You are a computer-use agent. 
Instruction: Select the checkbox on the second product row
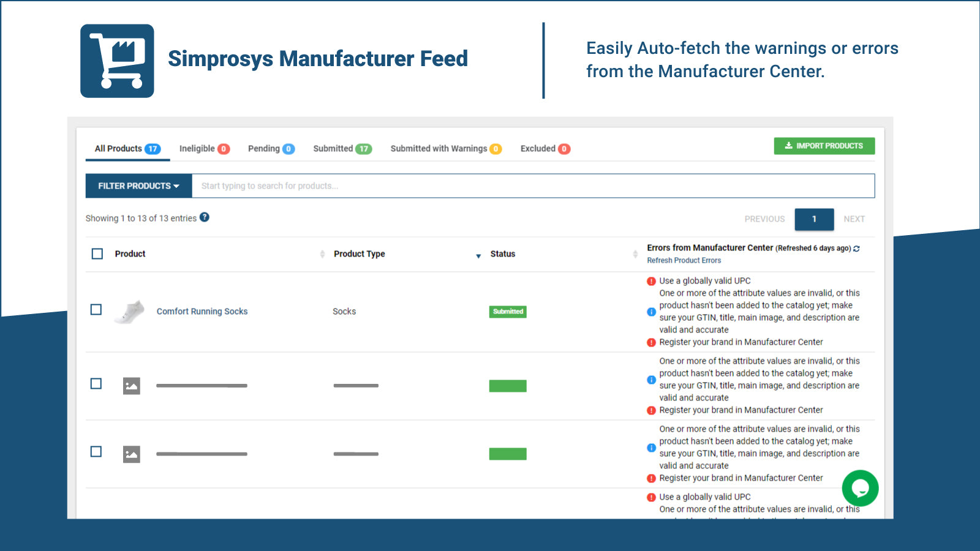[x=96, y=384]
